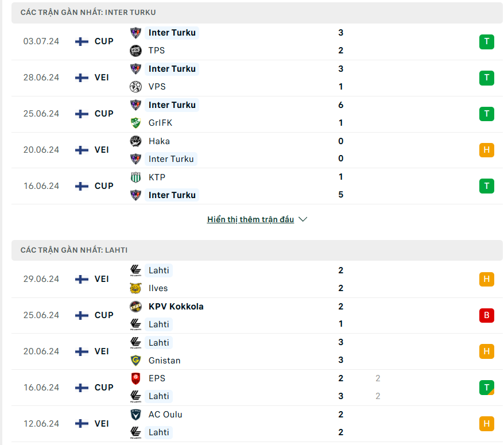This screenshot has height=445, width=504.
Task: Click the Ilves lynx logo
Action: click(135, 288)
